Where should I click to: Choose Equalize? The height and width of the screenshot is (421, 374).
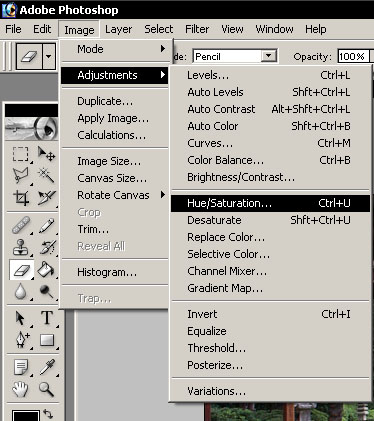[270, 331]
